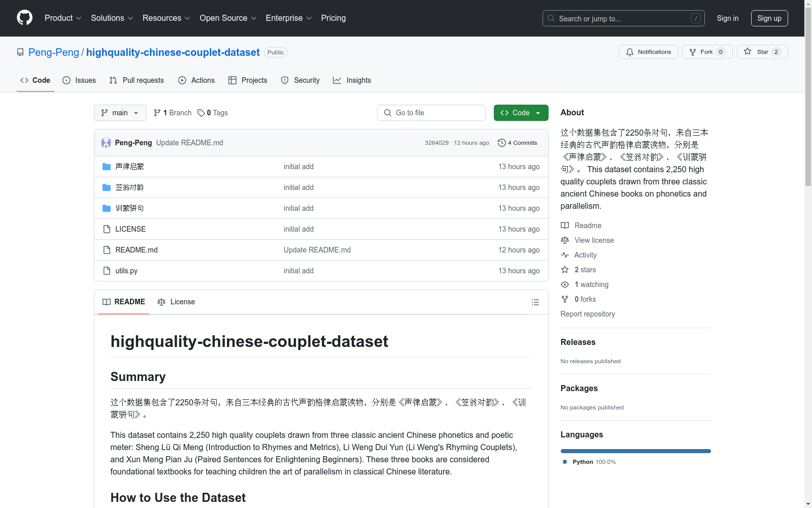Switch to the License tab
This screenshot has width=812, height=508.
(x=176, y=302)
